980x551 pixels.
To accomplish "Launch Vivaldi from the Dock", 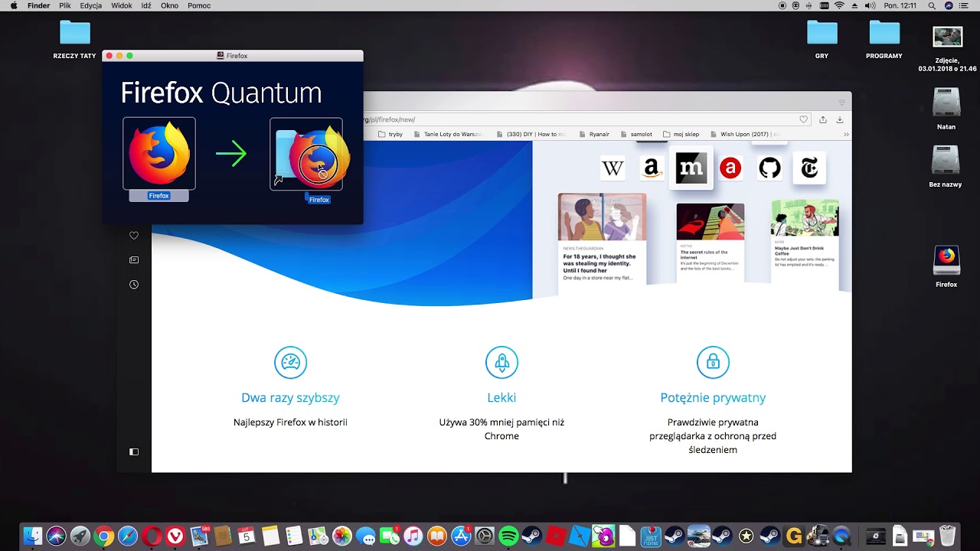I will pos(175,536).
